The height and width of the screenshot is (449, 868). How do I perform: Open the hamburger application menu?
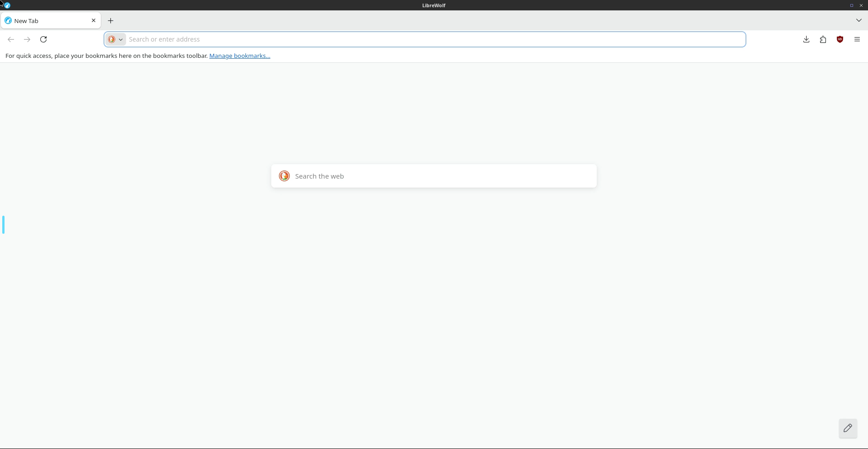(x=857, y=39)
